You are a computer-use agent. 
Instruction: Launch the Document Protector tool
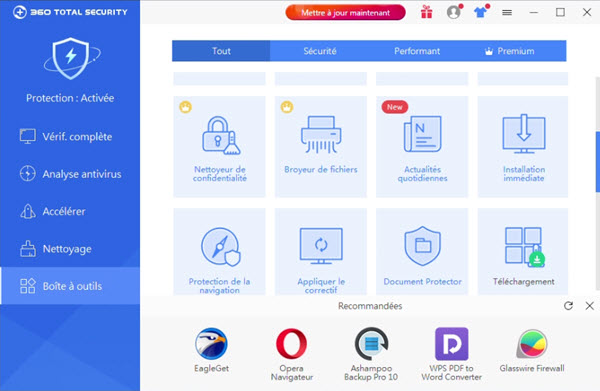422,252
